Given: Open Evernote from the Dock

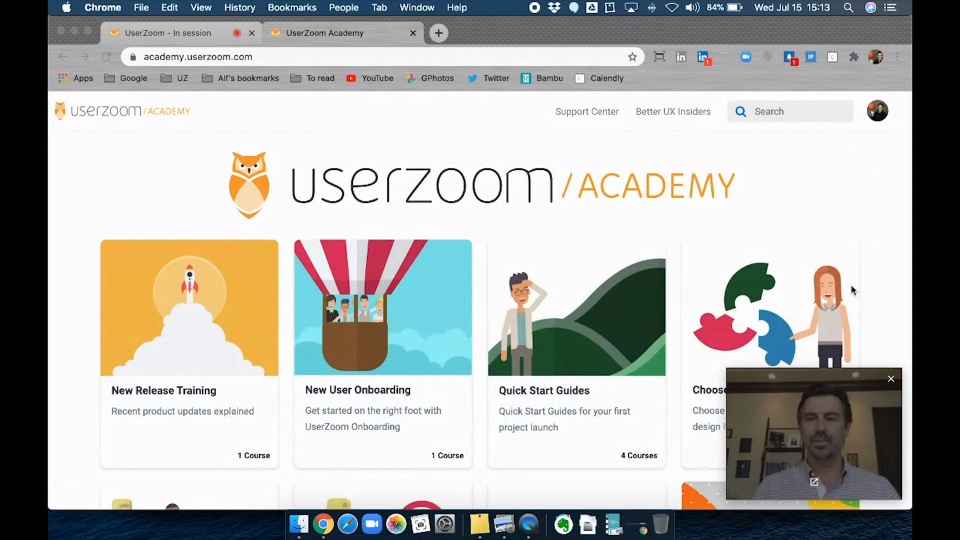Looking at the screenshot, I should pyautogui.click(x=563, y=524).
